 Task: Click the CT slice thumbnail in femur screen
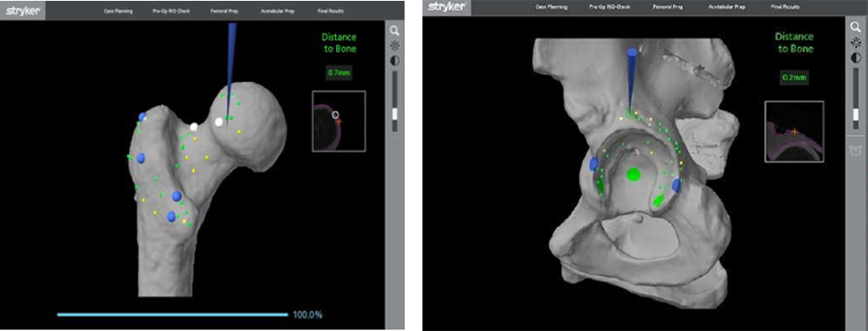tap(339, 120)
